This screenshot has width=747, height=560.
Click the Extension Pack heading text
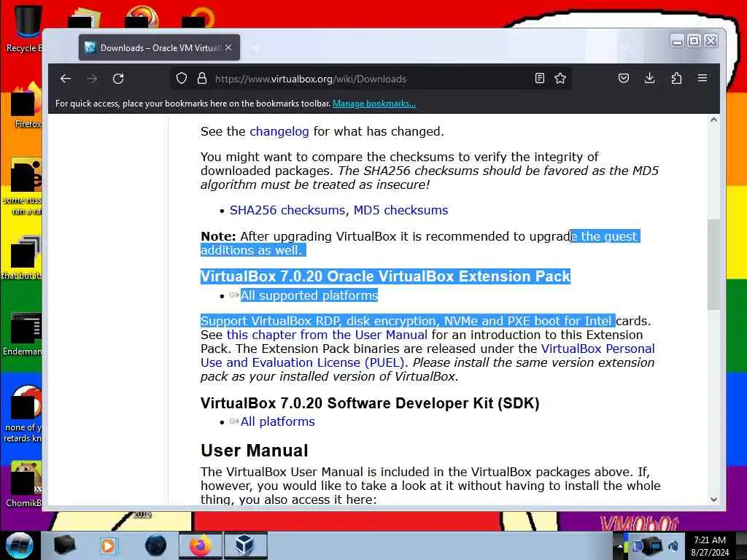[x=385, y=276]
